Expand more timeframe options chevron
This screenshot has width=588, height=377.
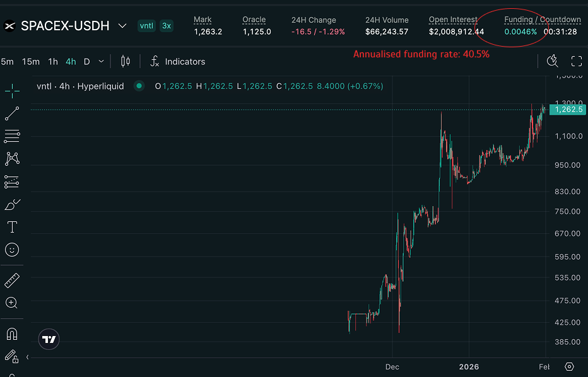(101, 61)
